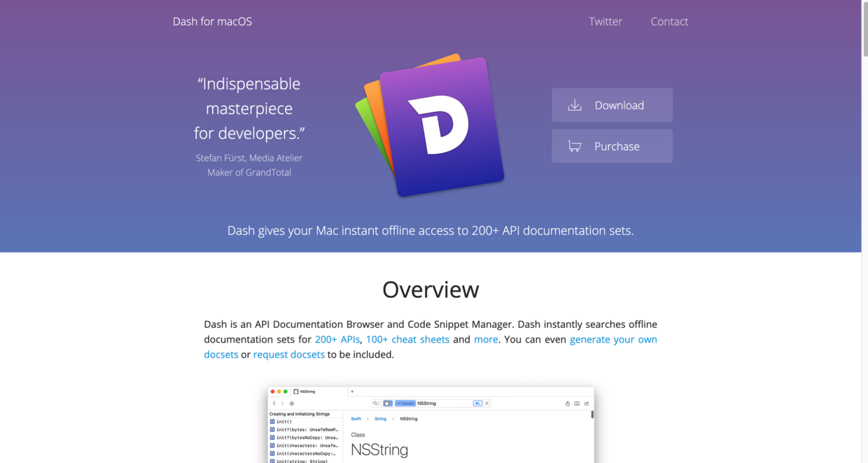Screen dimensions: 868x463
Task: Open the Twitter navigation link
Action: (x=605, y=22)
